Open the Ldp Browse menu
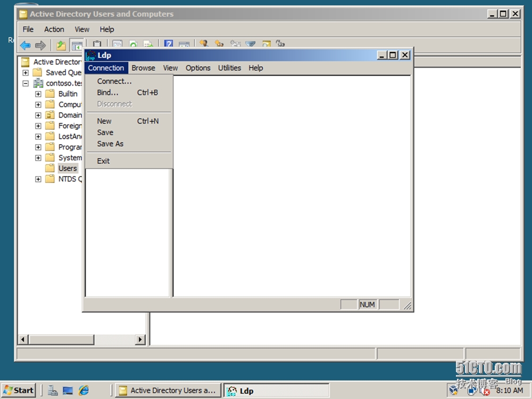This screenshot has width=532, height=399. (143, 68)
